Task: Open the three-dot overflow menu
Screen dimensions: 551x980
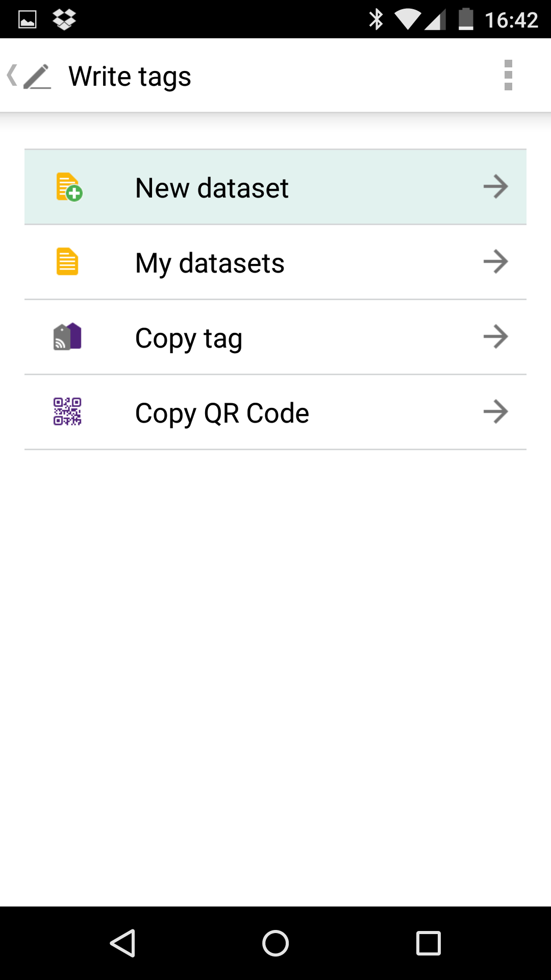Action: coord(508,75)
